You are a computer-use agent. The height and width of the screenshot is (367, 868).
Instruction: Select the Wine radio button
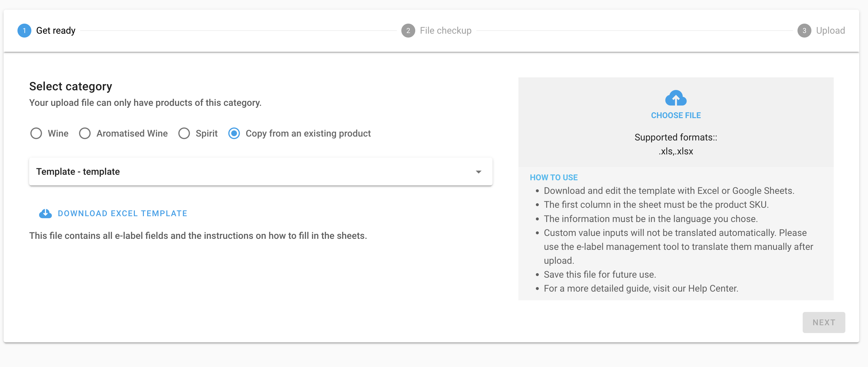36,134
